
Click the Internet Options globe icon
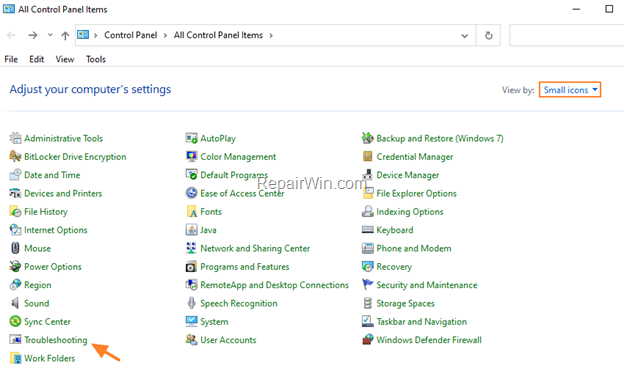[15, 230]
